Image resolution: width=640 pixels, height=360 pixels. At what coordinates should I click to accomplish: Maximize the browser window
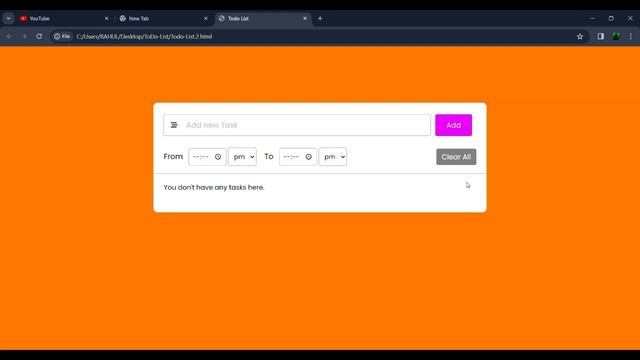pos(611,18)
